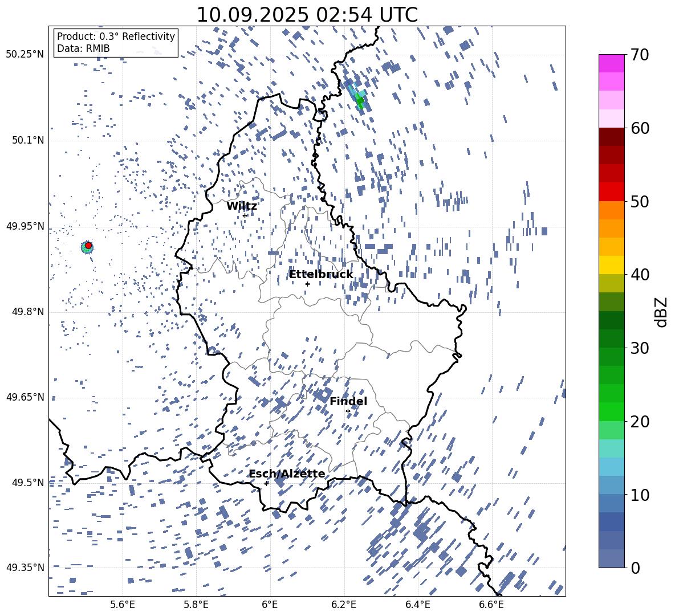The image size is (675, 616).
Task: Select the Esch/Alzette city label
Action: click(287, 474)
